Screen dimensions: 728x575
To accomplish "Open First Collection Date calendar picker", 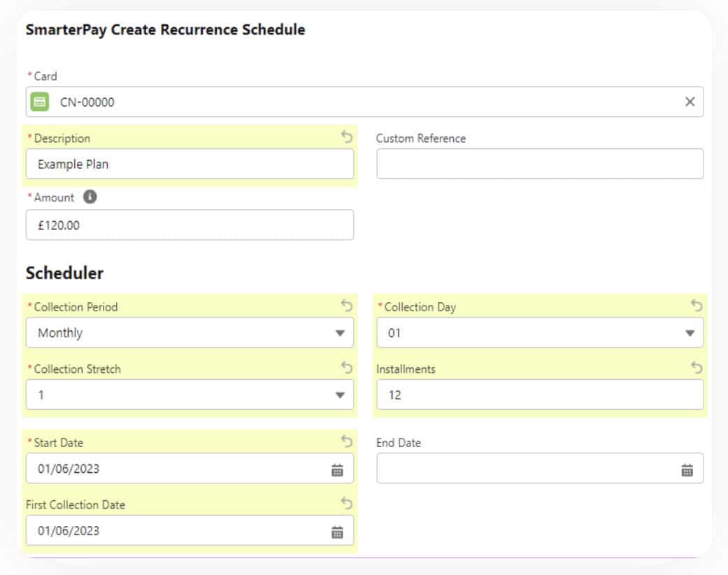I will coord(337,532).
